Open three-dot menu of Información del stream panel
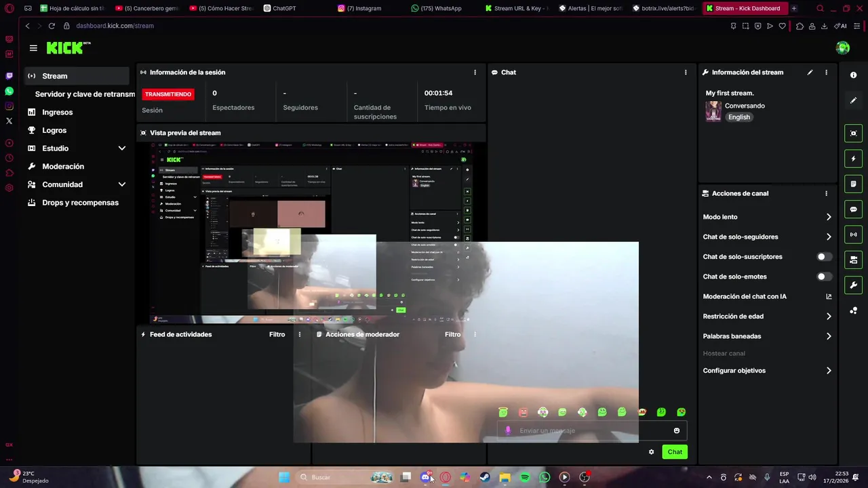 (826, 73)
